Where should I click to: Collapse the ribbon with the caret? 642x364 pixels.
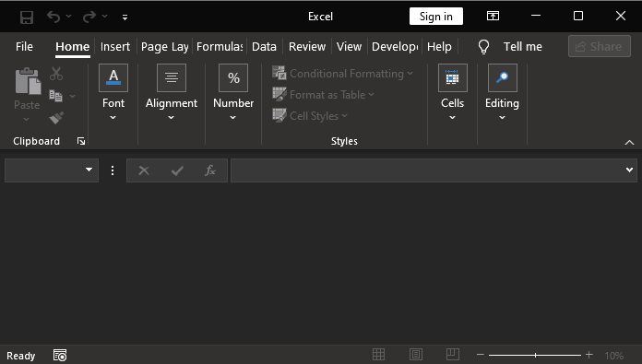pyautogui.click(x=629, y=142)
